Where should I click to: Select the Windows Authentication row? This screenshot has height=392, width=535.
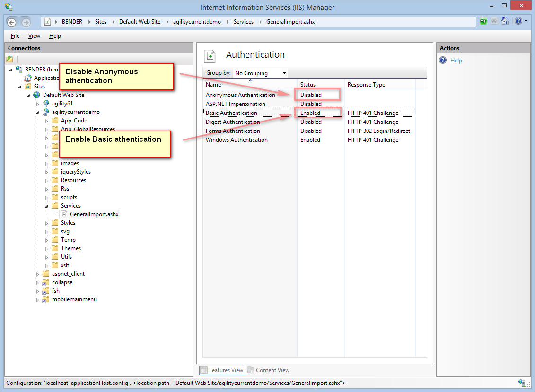237,140
